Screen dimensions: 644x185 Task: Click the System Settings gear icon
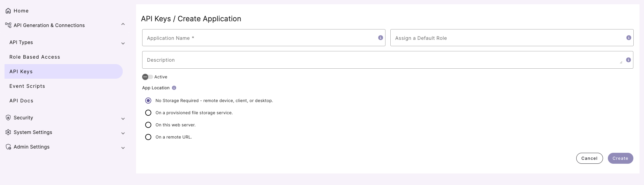(x=8, y=132)
